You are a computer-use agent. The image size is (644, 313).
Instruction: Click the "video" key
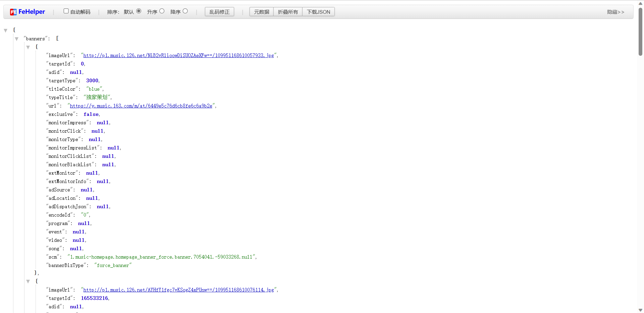[55, 240]
